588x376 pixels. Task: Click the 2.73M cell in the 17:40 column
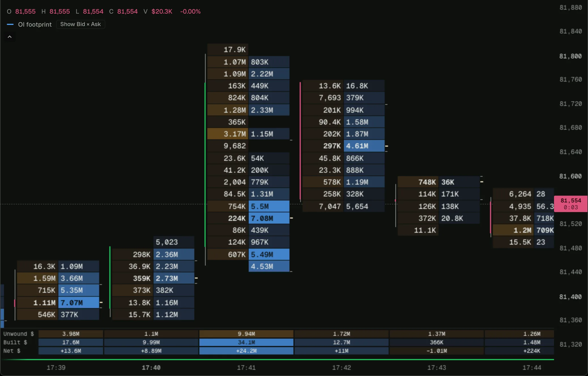click(174, 278)
